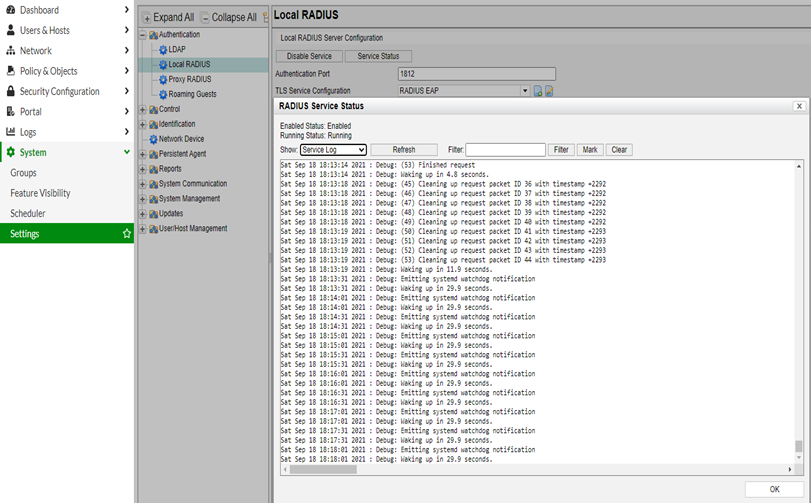Image resolution: width=811 pixels, height=503 pixels.
Task: Click the Policy & Objects icon
Action: pyautogui.click(x=10, y=70)
